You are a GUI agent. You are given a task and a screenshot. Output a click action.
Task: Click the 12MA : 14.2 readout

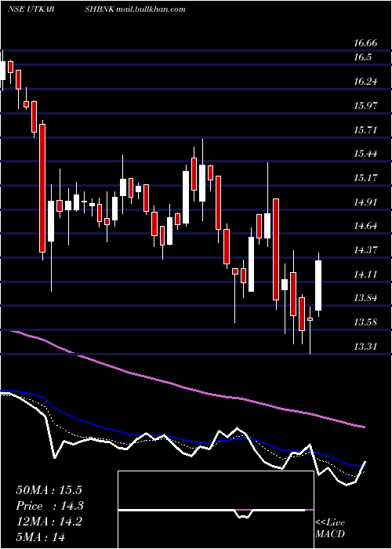49,522
